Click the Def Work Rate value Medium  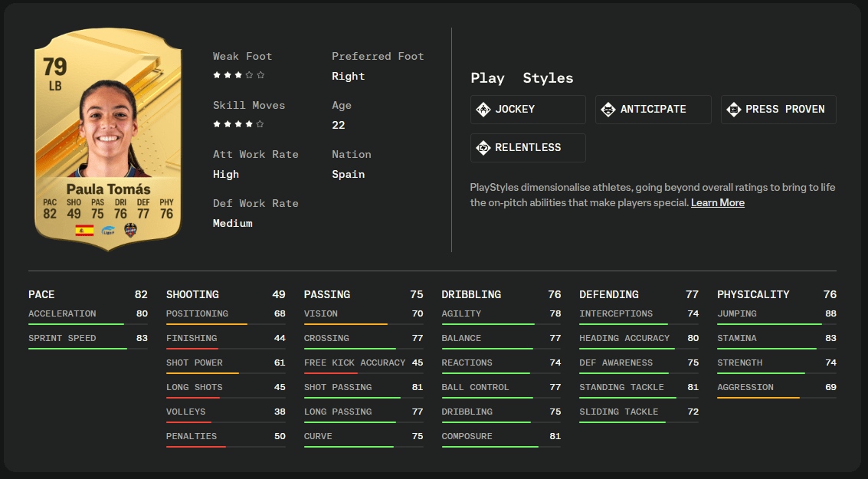[x=232, y=223]
